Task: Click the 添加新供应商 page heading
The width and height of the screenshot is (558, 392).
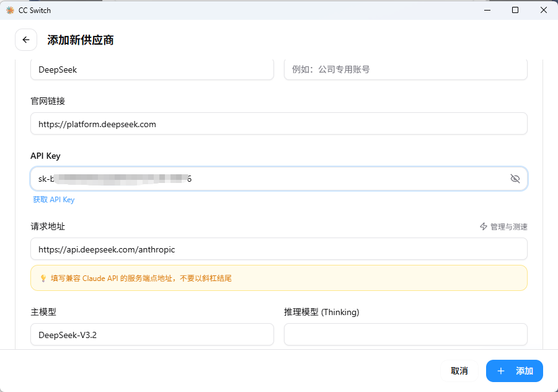Action: tap(81, 40)
